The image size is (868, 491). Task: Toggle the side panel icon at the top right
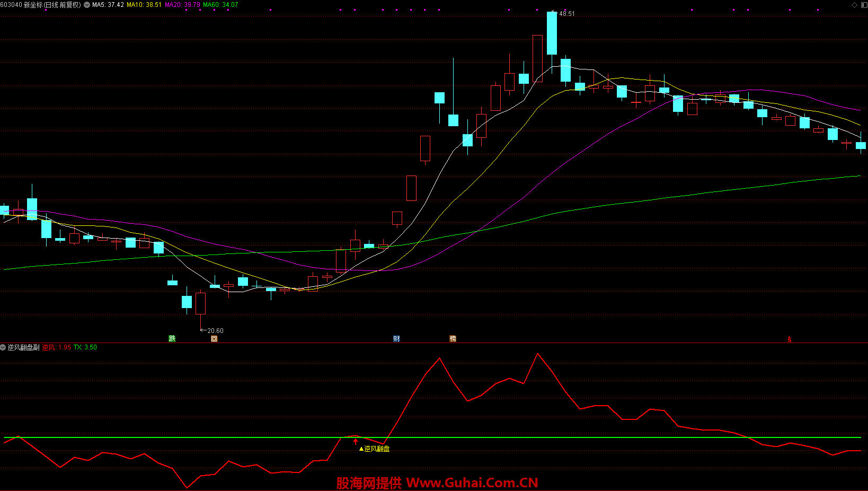864,5
